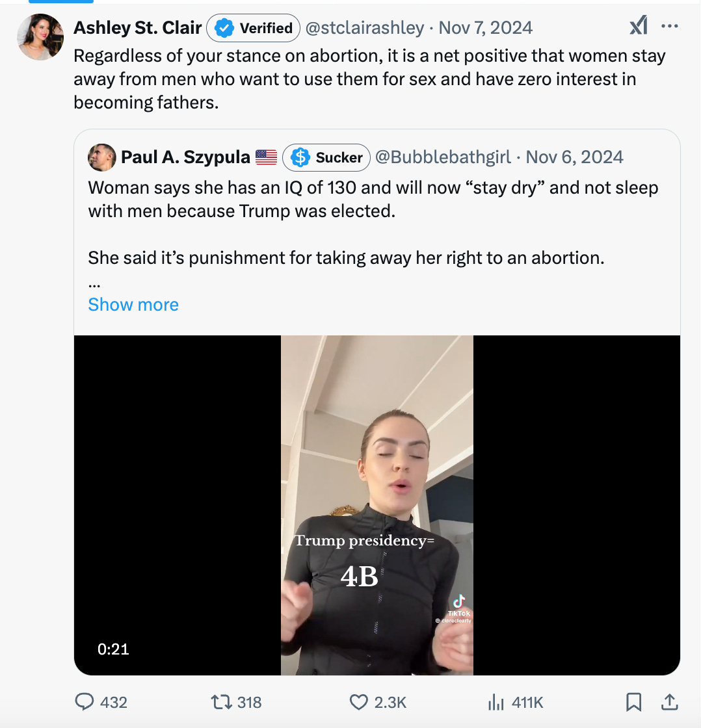Bookmark this tweet
Image resolution: width=701 pixels, height=728 pixels.
[633, 703]
